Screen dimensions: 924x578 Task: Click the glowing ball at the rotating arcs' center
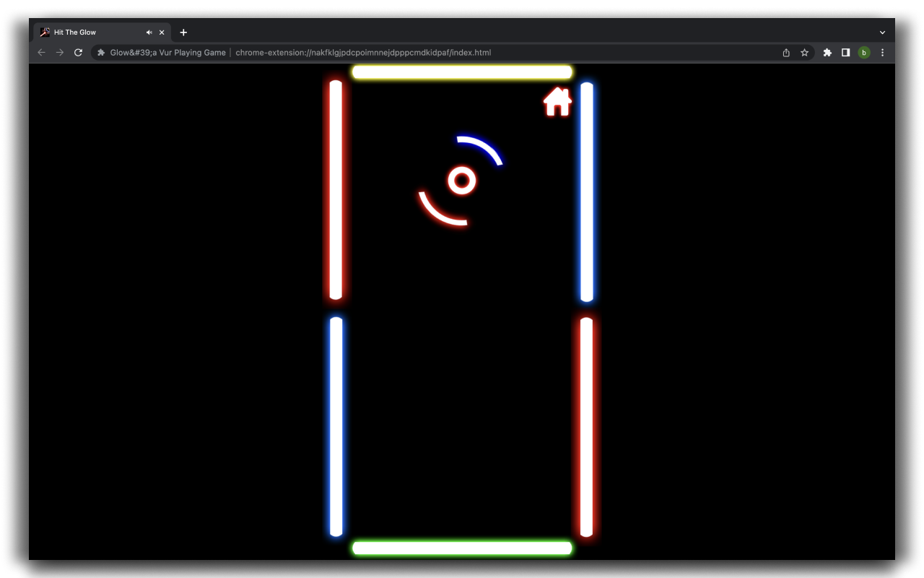pyautogui.click(x=462, y=181)
